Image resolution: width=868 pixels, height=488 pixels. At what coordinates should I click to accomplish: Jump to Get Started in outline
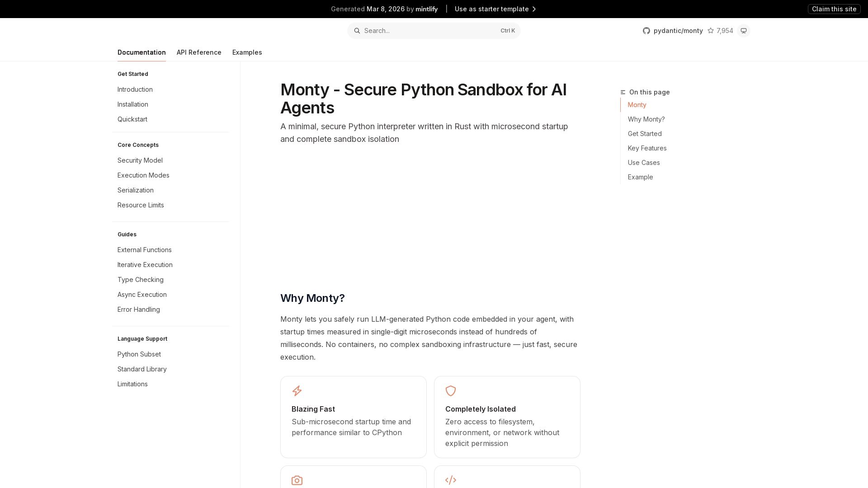(x=645, y=134)
